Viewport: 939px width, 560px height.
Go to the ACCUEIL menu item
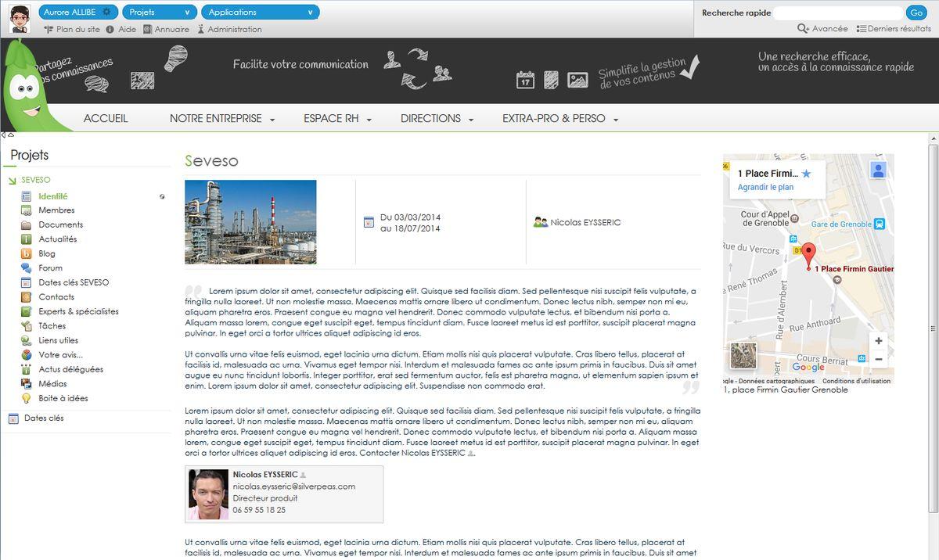(106, 119)
